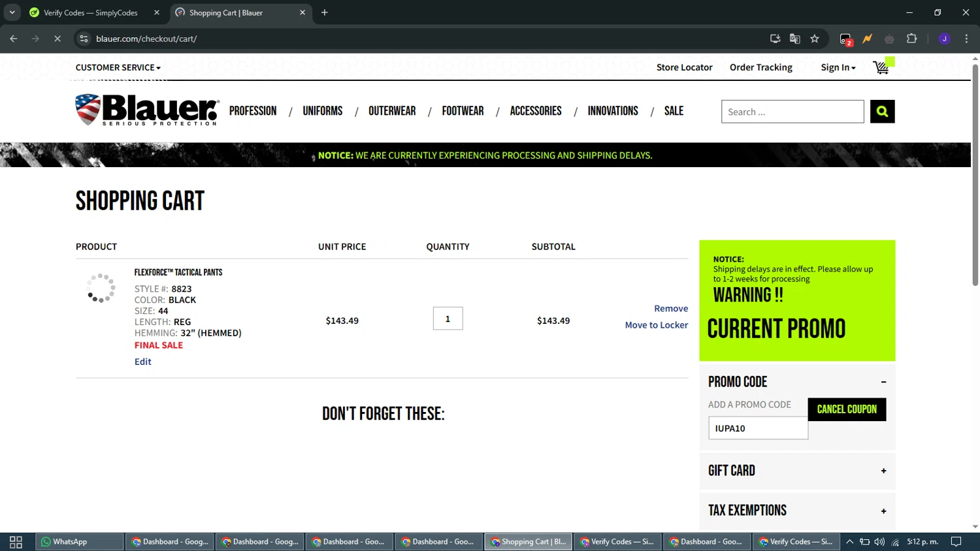Click Order Tracking link
This screenshot has width=980, height=551.
click(x=760, y=67)
